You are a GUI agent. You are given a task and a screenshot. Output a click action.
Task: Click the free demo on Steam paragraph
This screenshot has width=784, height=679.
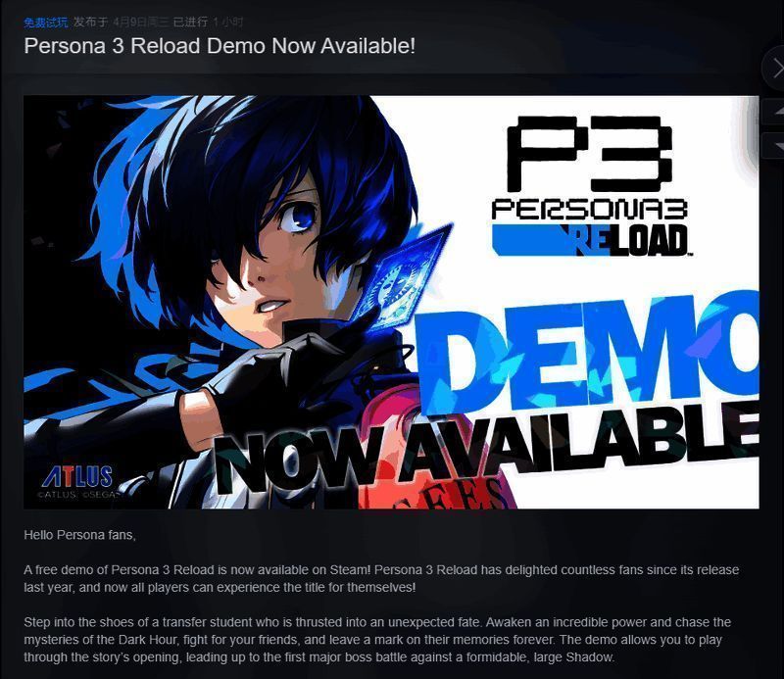click(381, 578)
